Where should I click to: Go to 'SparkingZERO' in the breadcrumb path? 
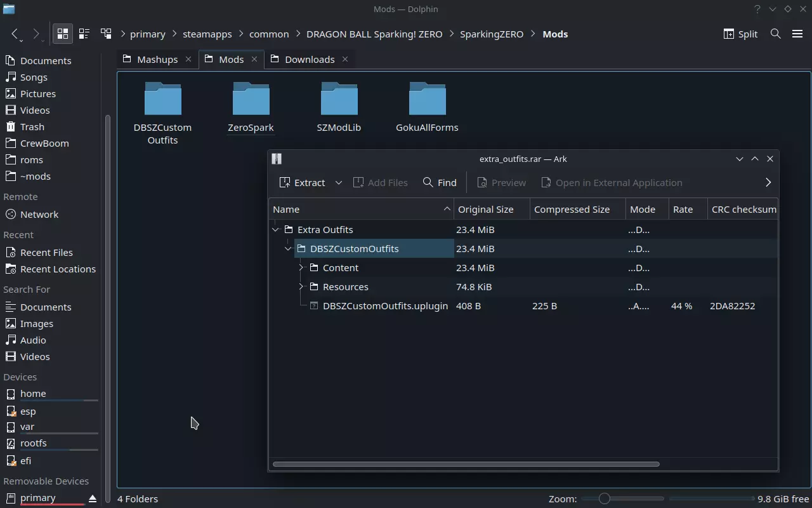(492, 34)
